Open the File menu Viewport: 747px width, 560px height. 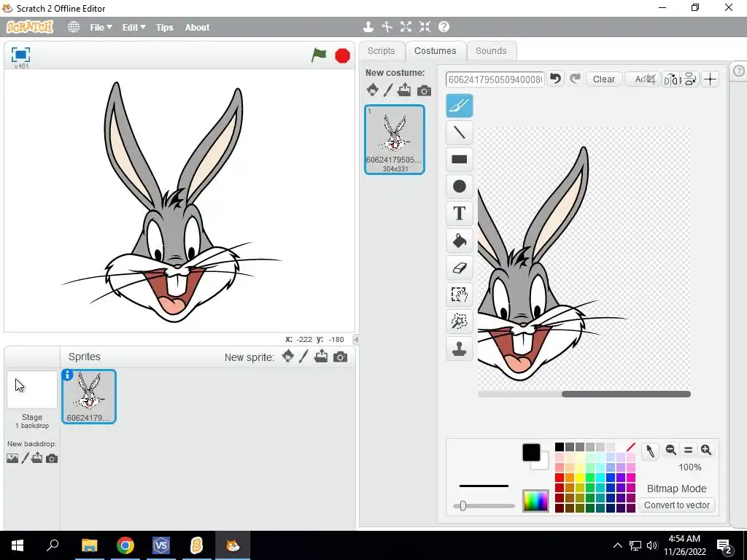[101, 28]
